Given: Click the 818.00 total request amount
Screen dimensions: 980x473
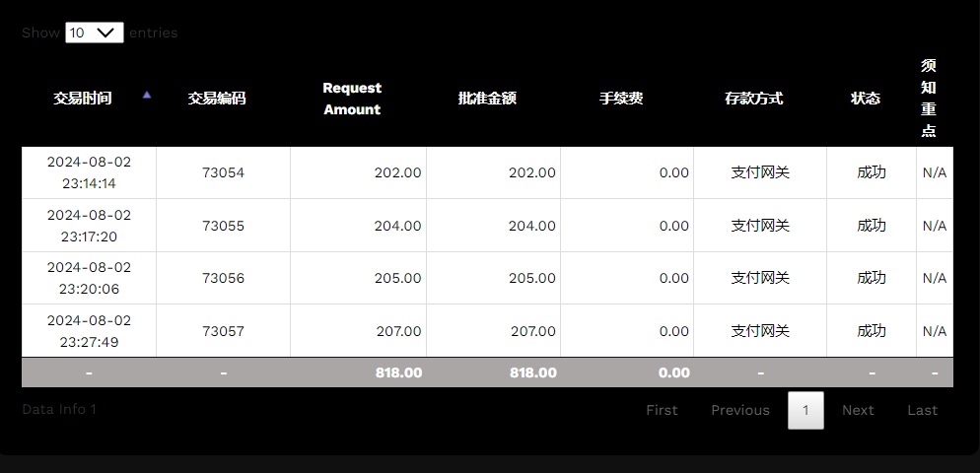Looking at the screenshot, I should 398,372.
